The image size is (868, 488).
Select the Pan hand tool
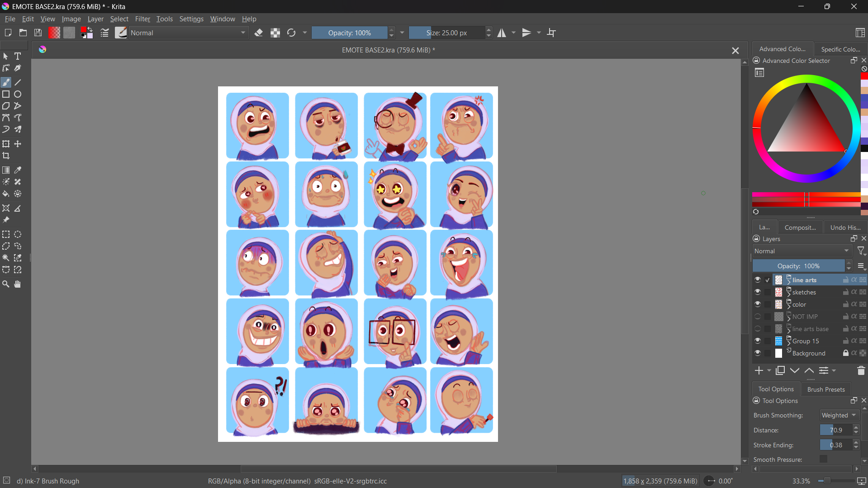[18, 284]
